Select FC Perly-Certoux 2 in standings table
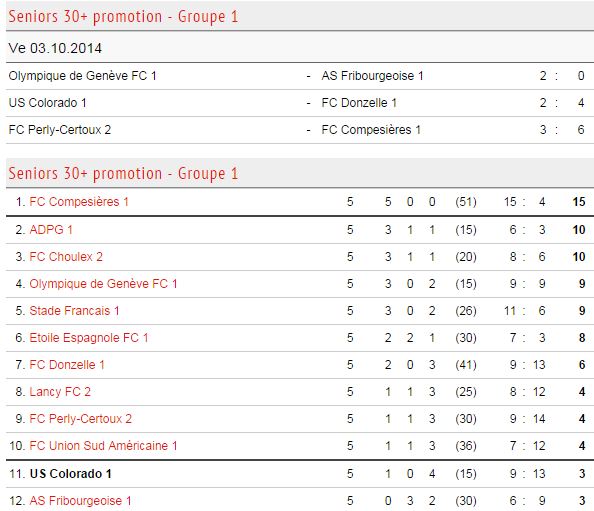This screenshot has height=511, width=594. pyautogui.click(x=80, y=419)
